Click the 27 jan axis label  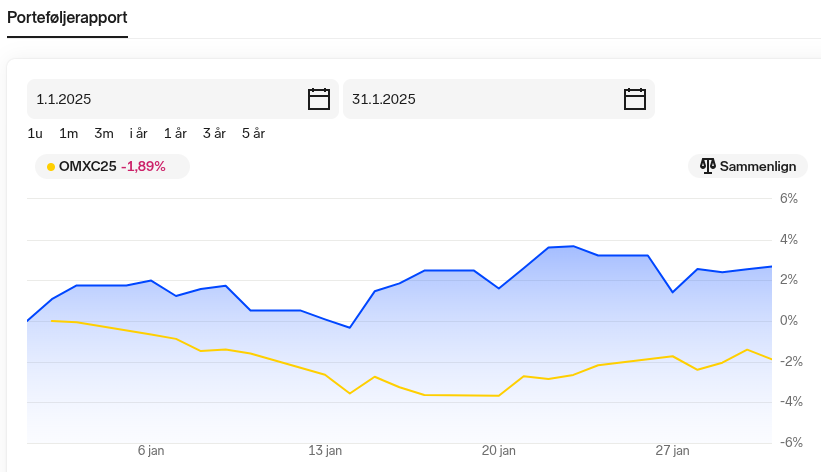[672, 451]
